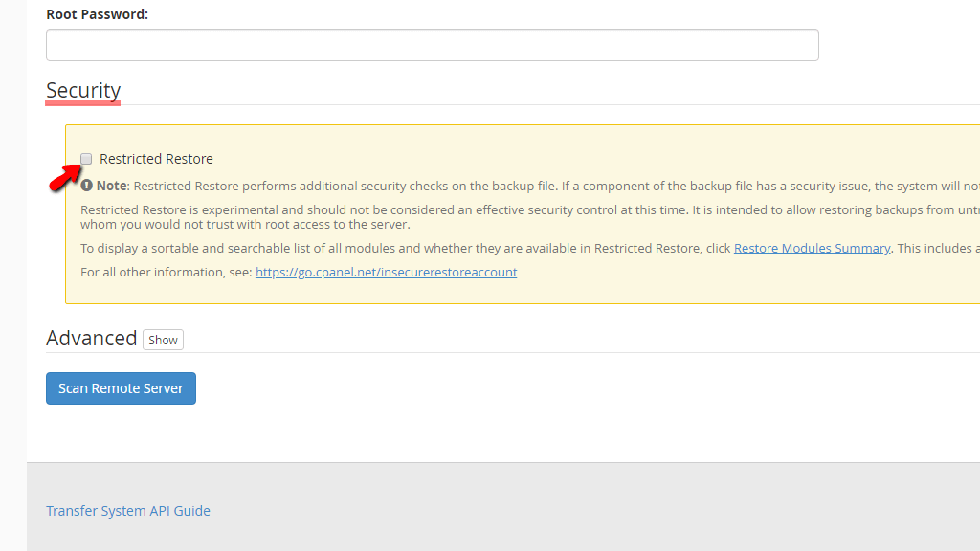Open the Transfer System API Guide link
The height and width of the screenshot is (551, 980).
pos(128,511)
